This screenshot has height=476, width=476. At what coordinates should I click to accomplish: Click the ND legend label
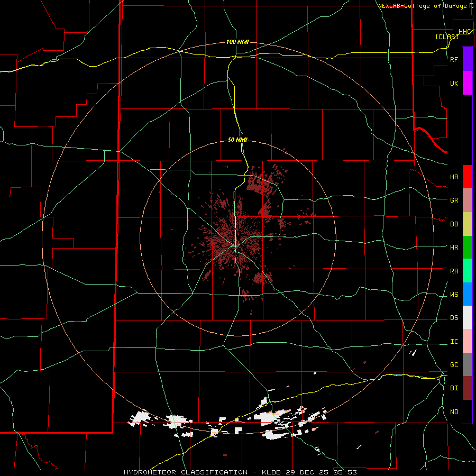click(x=454, y=412)
